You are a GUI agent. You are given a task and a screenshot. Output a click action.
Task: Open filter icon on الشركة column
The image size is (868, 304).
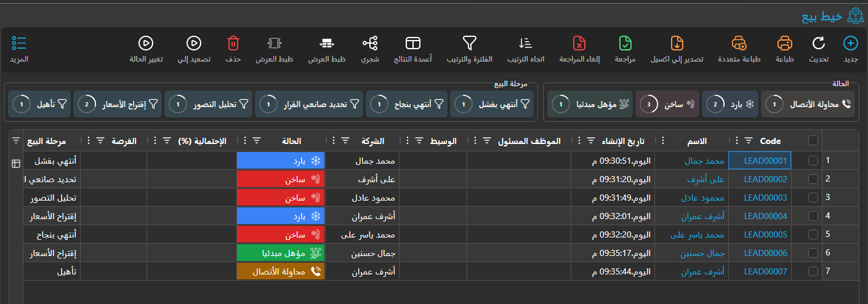(x=346, y=141)
